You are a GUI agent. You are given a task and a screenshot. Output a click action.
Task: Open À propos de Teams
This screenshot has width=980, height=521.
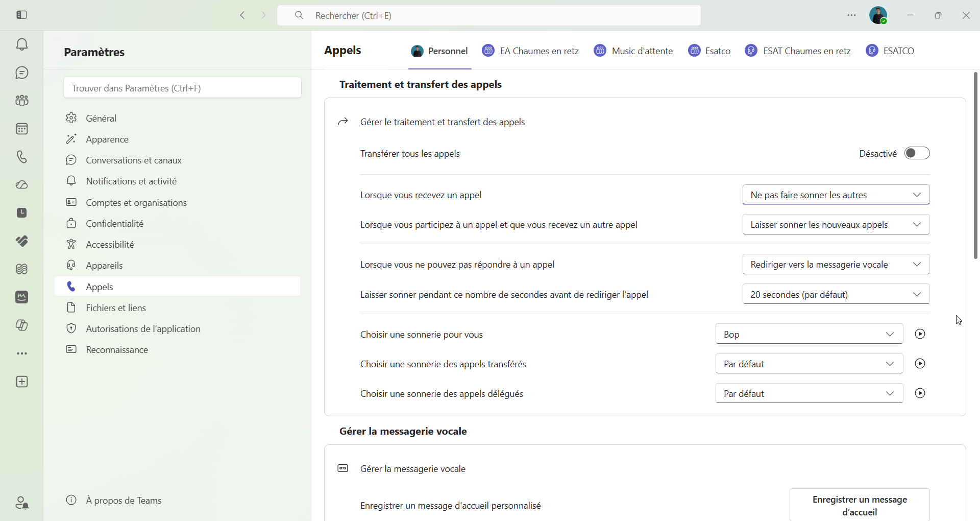tap(114, 500)
